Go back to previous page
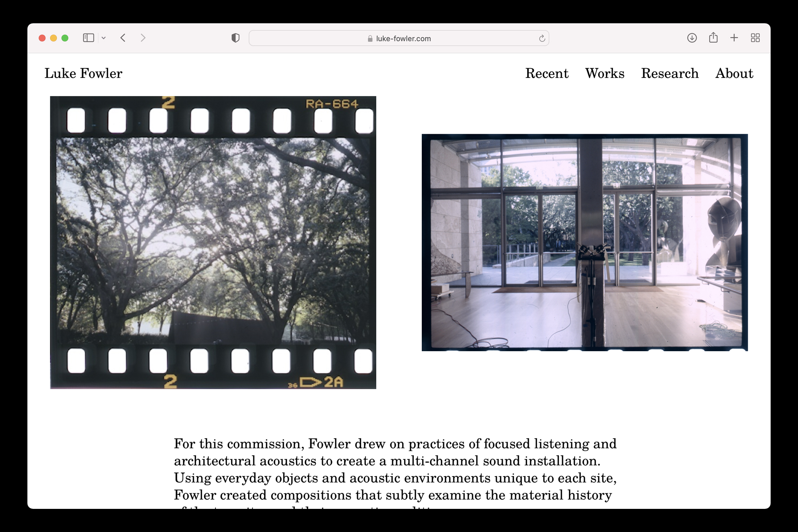Viewport: 798px width, 532px height. (123, 38)
